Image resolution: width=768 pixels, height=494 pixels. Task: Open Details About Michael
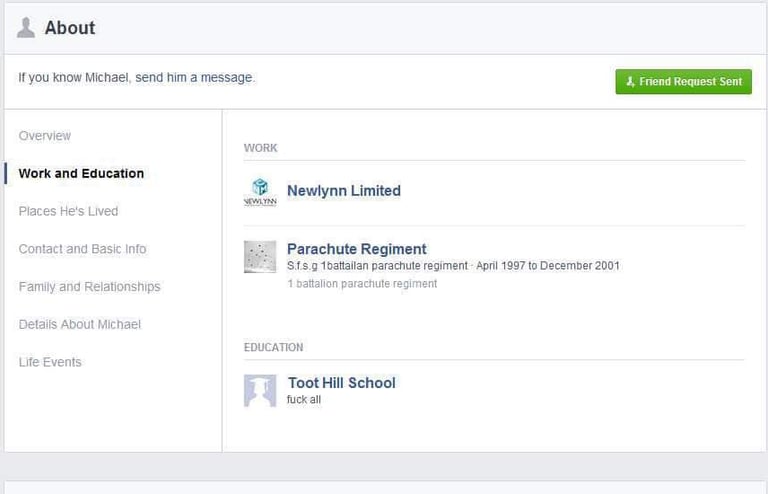(79, 324)
